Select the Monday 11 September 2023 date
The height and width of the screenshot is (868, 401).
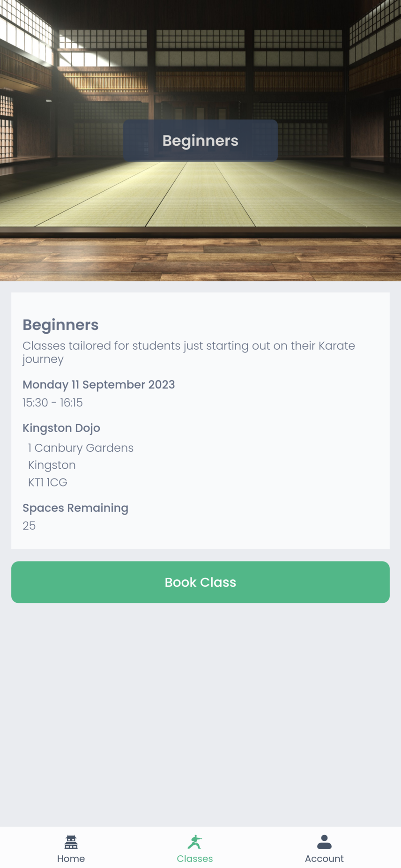[98, 384]
